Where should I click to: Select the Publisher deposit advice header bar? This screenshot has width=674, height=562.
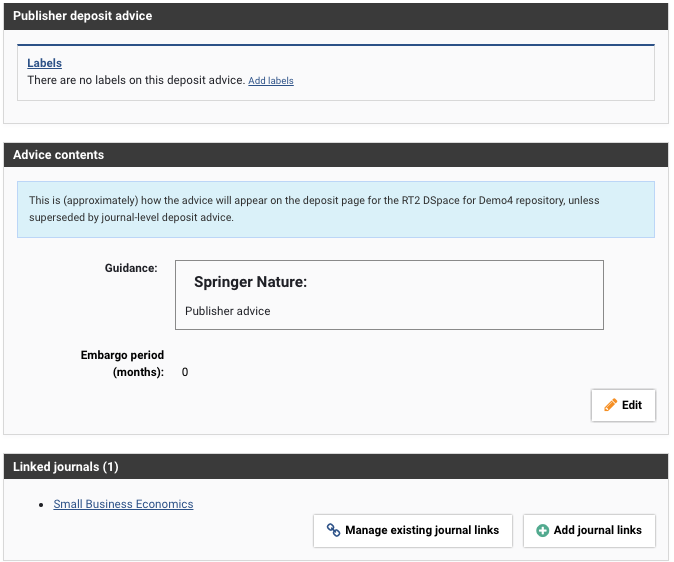pos(336,16)
